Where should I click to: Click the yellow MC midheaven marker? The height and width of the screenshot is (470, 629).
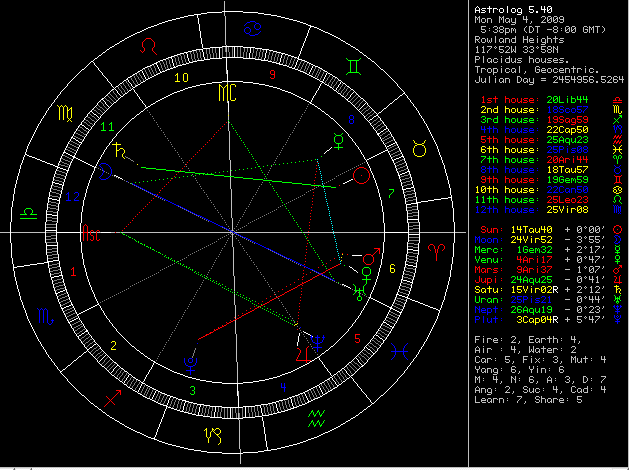pyautogui.click(x=229, y=93)
